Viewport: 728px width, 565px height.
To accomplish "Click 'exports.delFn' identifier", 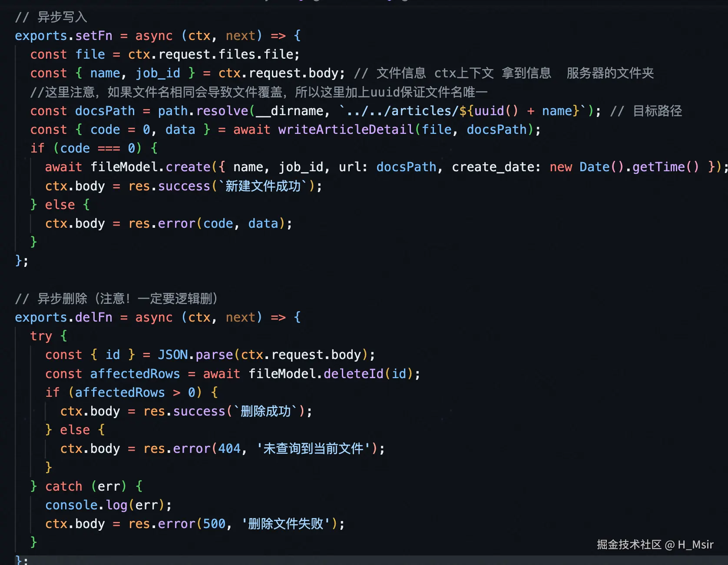I will [63, 317].
